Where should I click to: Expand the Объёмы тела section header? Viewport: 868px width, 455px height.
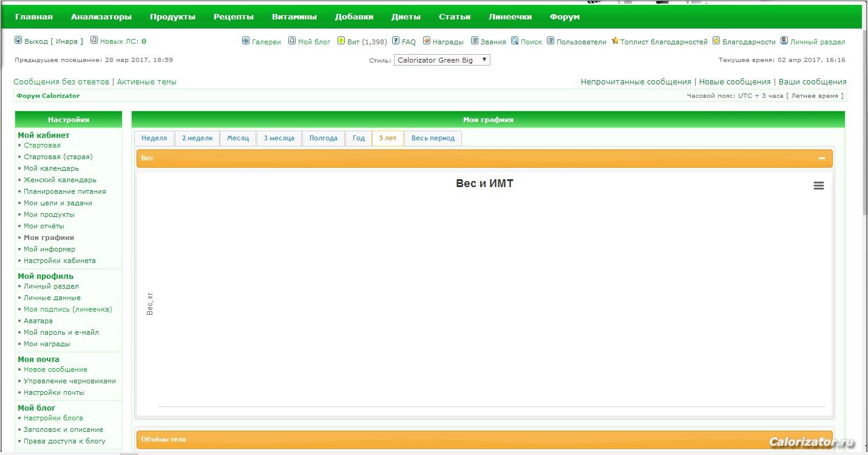tap(484, 439)
